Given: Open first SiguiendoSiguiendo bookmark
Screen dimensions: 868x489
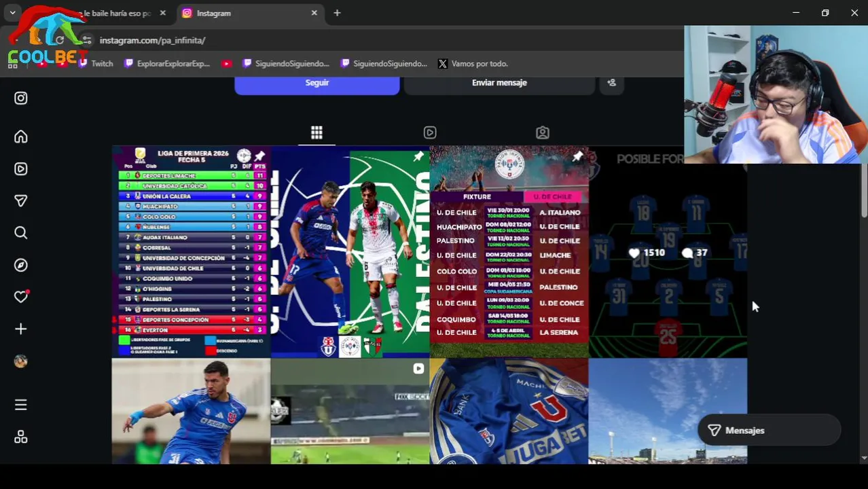Looking at the screenshot, I should pos(285,64).
